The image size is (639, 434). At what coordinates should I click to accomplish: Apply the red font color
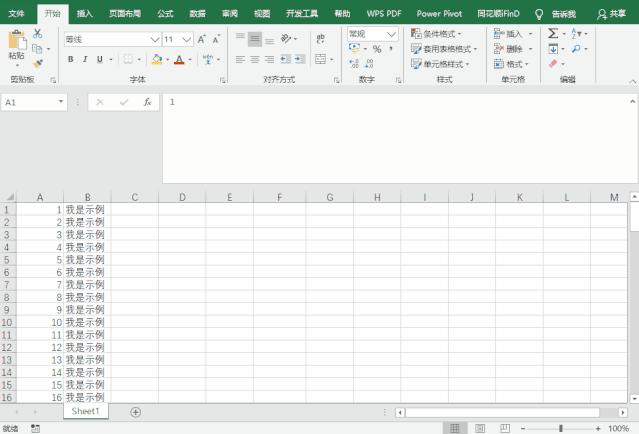click(179, 59)
